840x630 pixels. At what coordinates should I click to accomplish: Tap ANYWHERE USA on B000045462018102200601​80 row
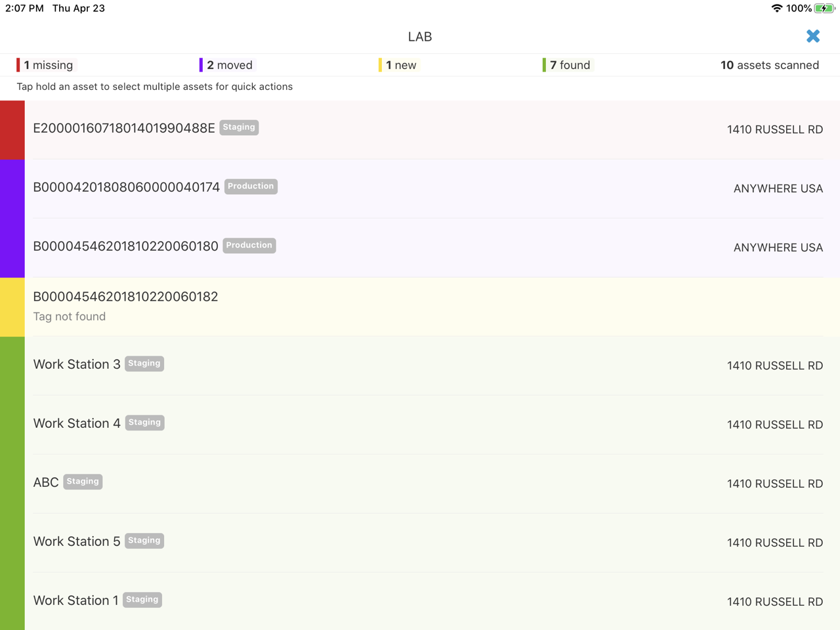pos(778,248)
